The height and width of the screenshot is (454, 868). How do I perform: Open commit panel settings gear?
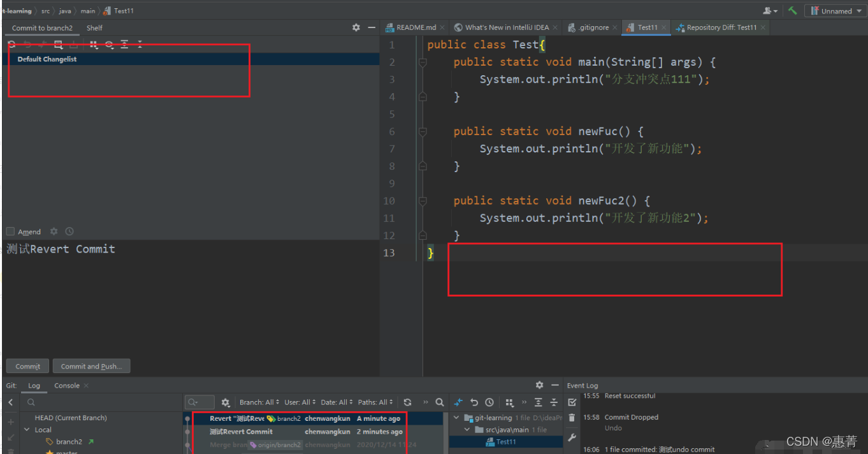click(x=356, y=27)
